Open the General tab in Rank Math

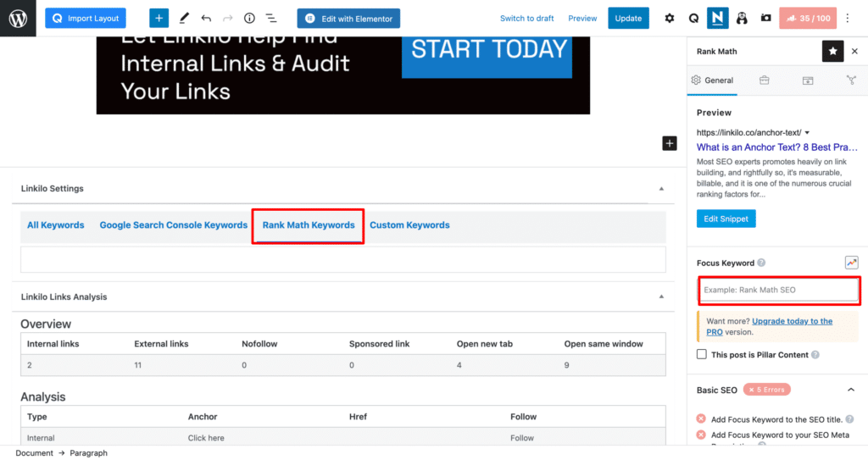pos(712,80)
